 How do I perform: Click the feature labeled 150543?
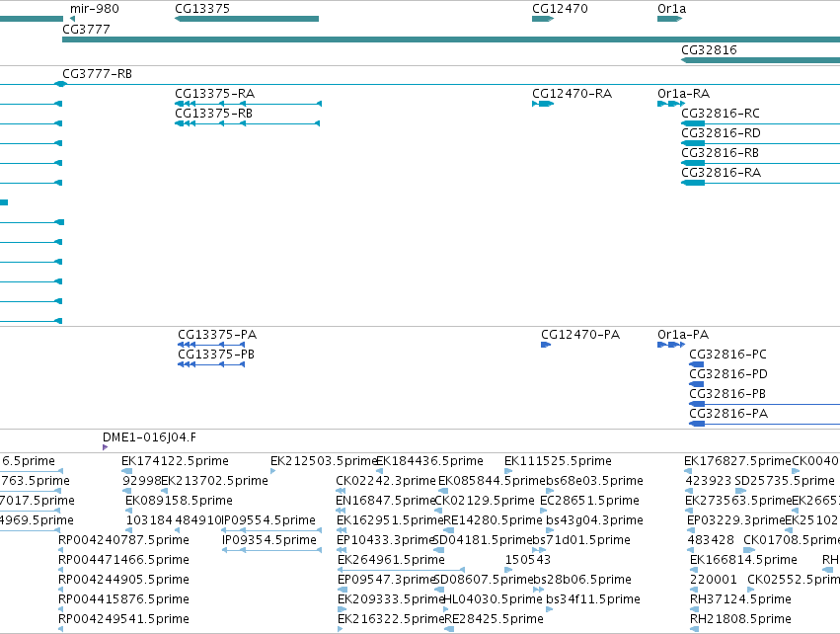click(508, 570)
